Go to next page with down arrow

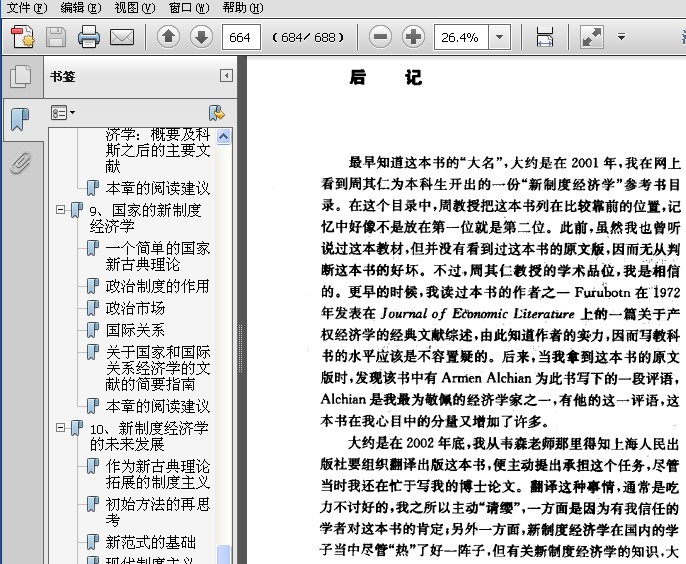click(x=201, y=37)
